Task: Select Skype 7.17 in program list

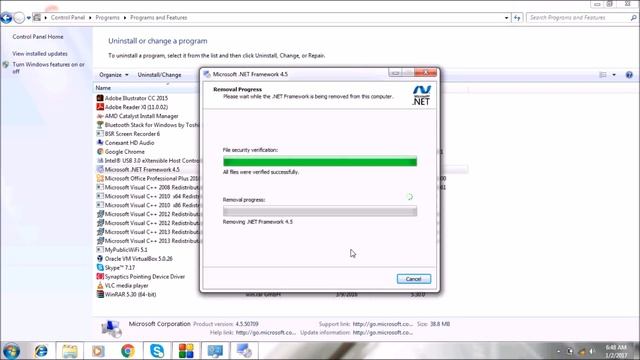Action: click(x=120, y=268)
